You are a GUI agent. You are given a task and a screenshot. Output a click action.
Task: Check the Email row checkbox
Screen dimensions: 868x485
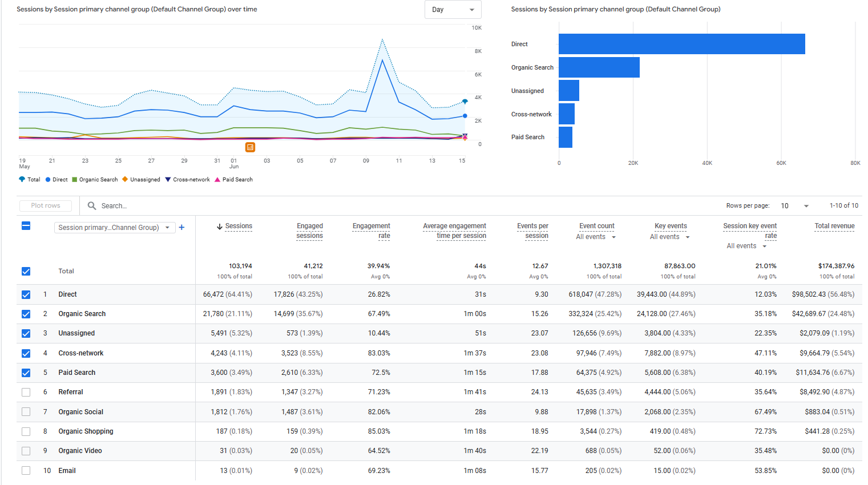pos(26,471)
